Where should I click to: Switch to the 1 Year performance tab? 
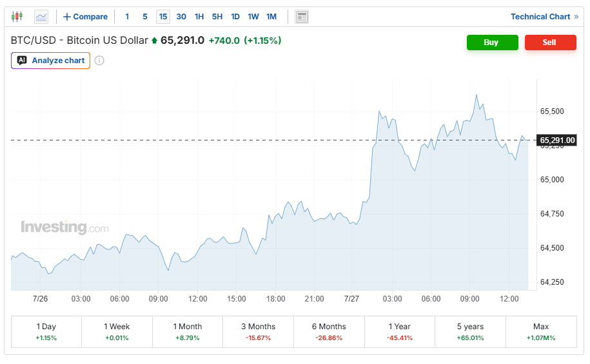pyautogui.click(x=400, y=332)
